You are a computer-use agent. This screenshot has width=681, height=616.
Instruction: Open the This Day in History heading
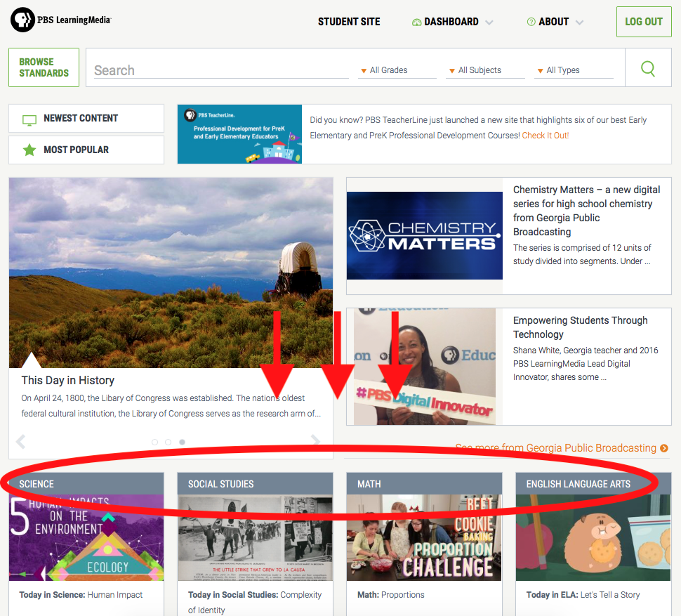pos(68,380)
